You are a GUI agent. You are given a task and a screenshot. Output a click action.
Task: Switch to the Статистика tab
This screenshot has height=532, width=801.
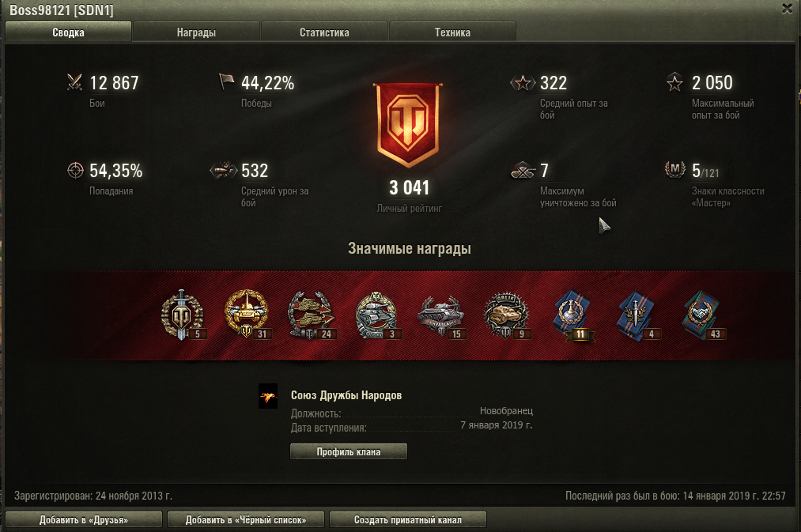324,32
